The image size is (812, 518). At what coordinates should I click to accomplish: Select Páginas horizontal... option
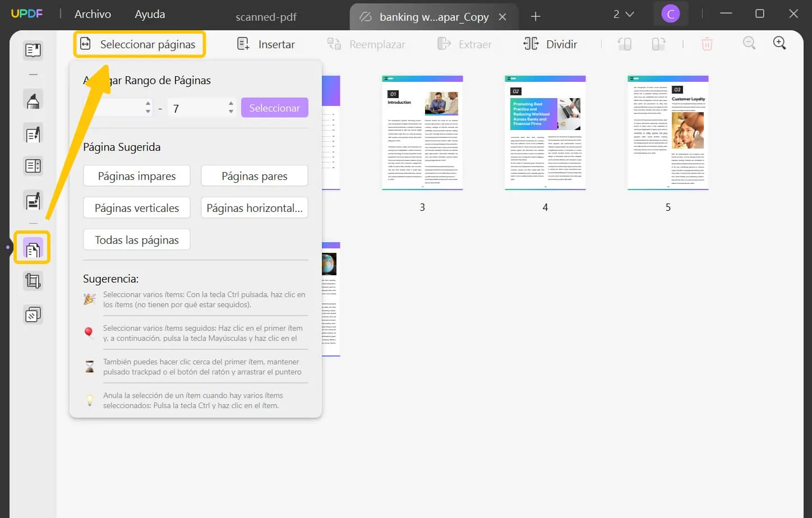point(255,207)
